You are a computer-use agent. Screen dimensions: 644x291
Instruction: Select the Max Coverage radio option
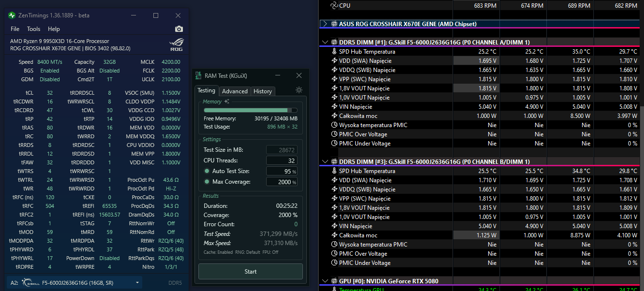(x=207, y=182)
